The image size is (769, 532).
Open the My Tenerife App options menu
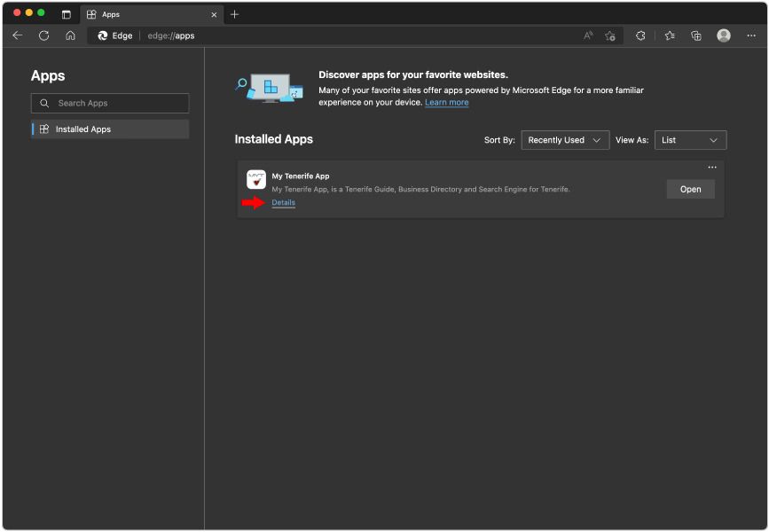click(x=711, y=167)
